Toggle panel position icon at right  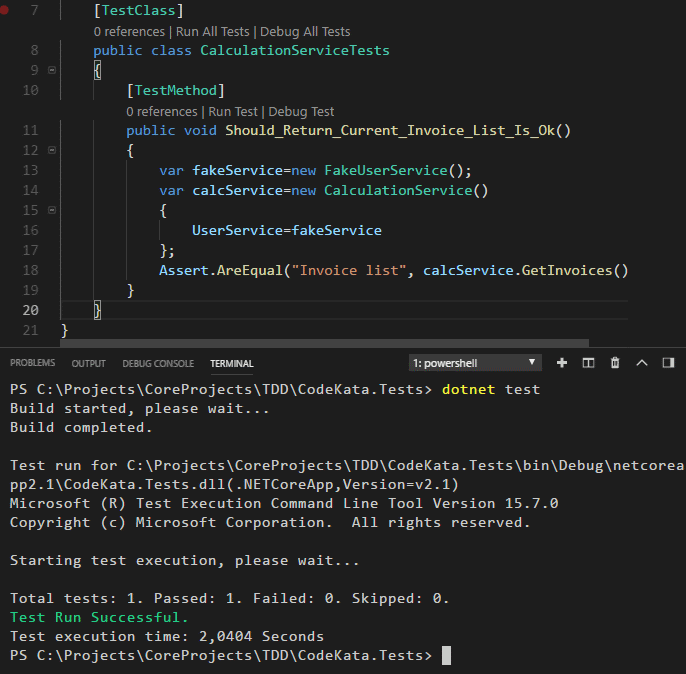[x=668, y=363]
